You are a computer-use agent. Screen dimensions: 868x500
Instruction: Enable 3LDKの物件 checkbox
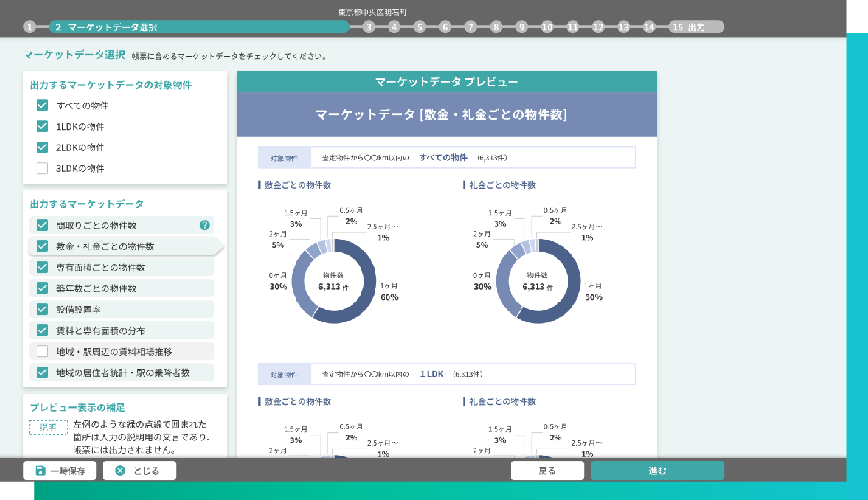[x=42, y=168]
